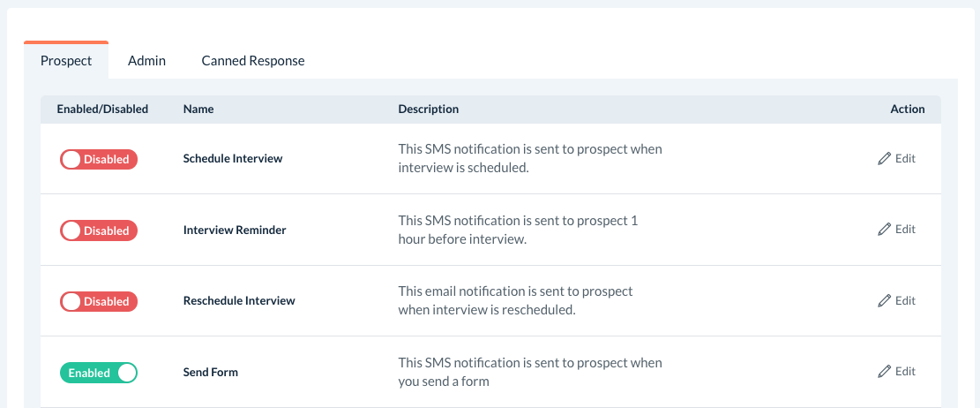Enable the Schedule Interview notification toggle
Image resolution: width=980 pixels, height=408 pixels.
pos(99,160)
